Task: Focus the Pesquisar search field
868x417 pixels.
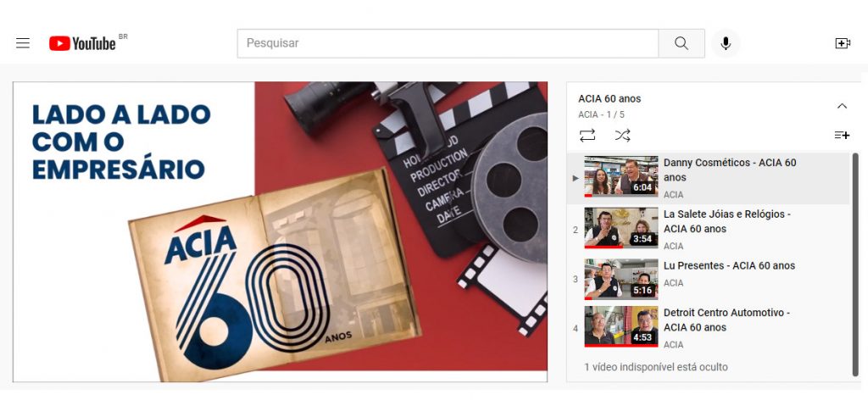Action: (448, 43)
